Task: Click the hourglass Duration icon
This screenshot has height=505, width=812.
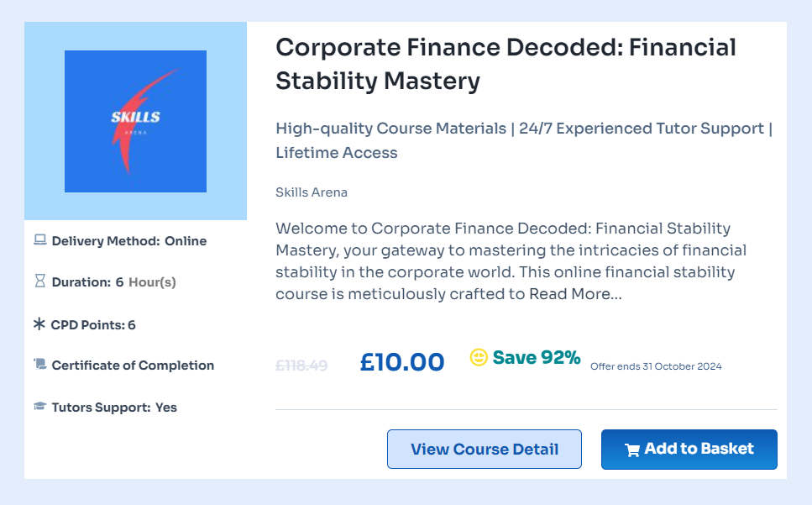Action: click(x=39, y=281)
